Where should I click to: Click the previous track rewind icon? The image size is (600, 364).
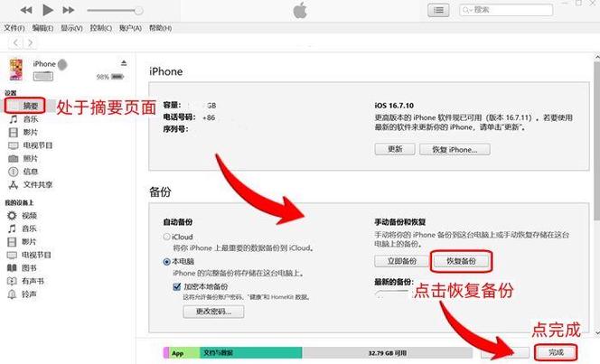[26, 10]
